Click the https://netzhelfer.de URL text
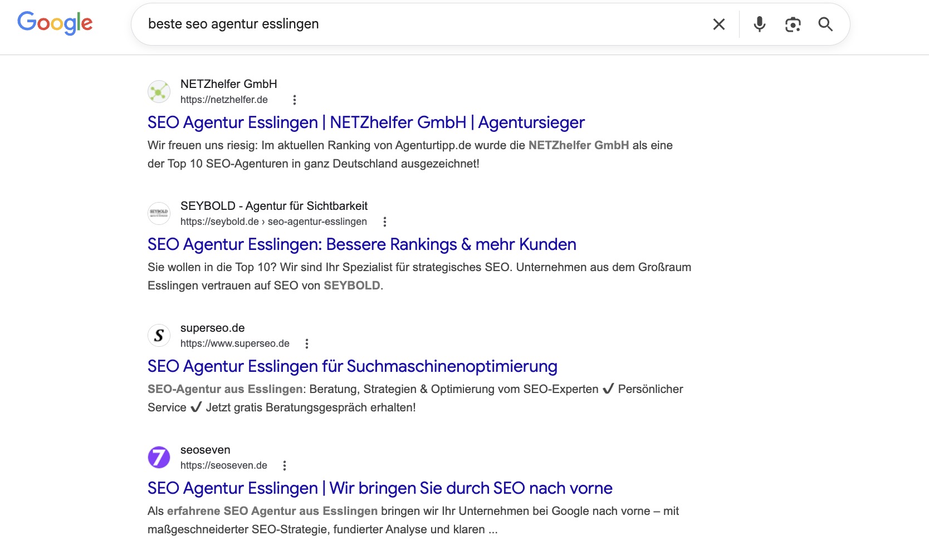Screen dimensions: 929x560 tap(223, 100)
